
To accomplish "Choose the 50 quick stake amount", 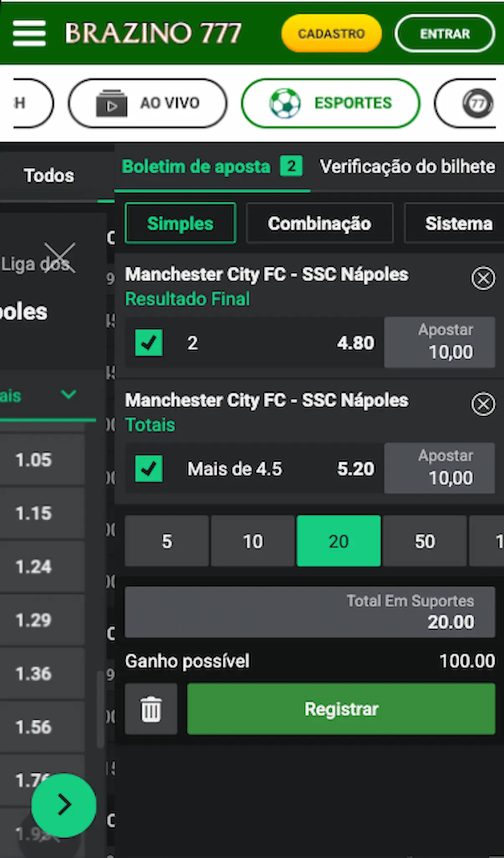I will (x=425, y=541).
